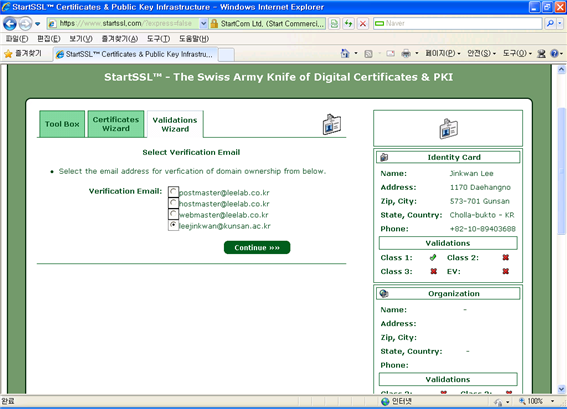Click the name value Jinkwan Lee
This screenshot has height=409, width=567.
pyautogui.click(x=472, y=173)
